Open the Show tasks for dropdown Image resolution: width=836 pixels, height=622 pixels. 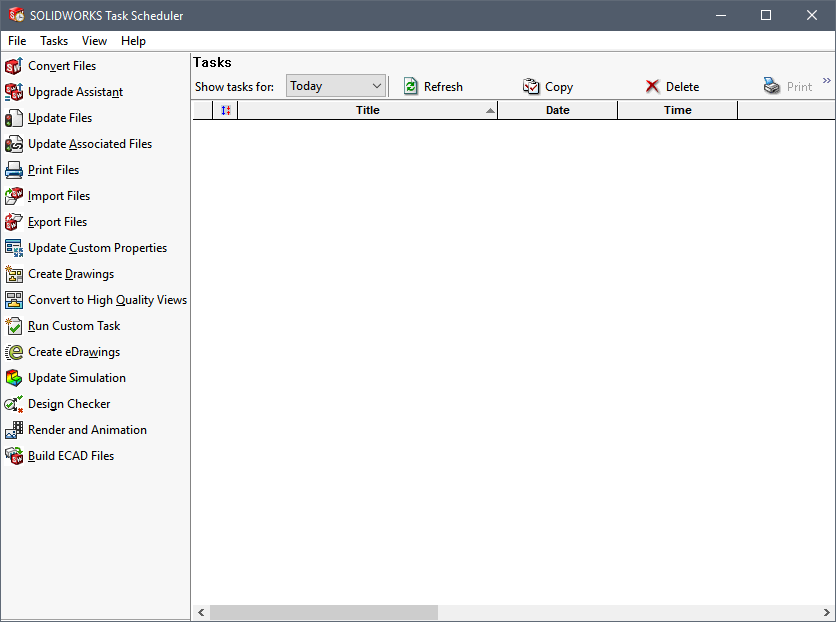[x=336, y=86]
